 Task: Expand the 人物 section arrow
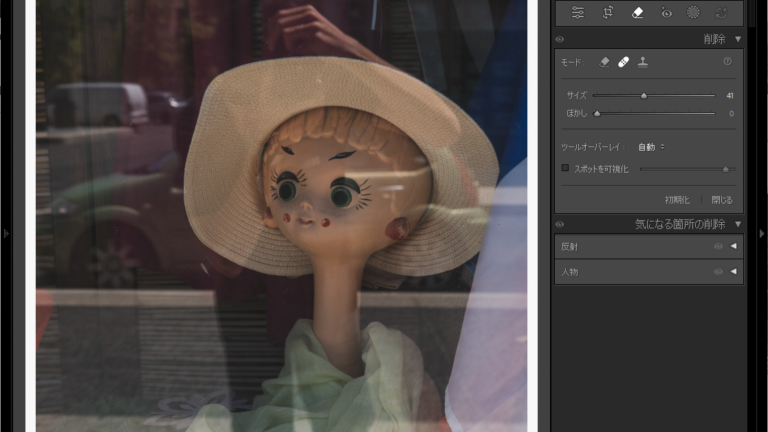734,272
